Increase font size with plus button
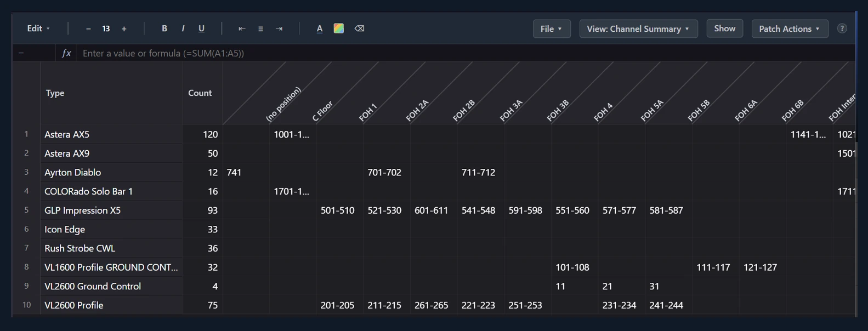The width and height of the screenshot is (868, 331). 124,28
